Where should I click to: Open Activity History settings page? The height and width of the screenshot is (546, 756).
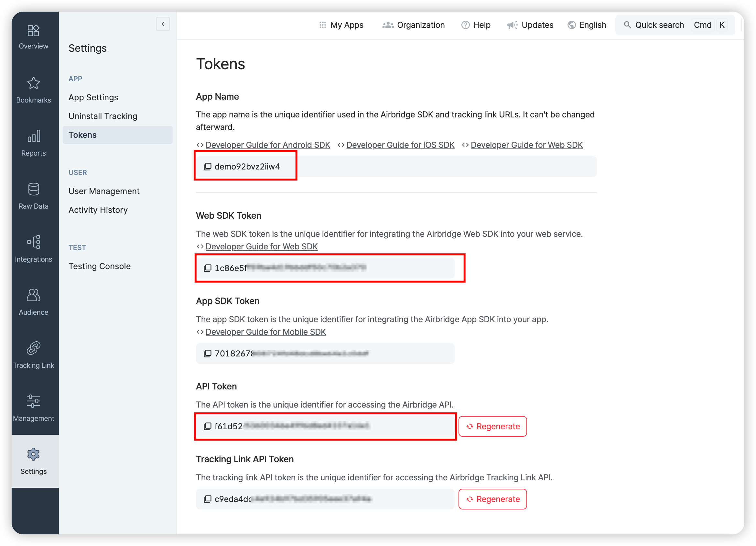pos(98,210)
